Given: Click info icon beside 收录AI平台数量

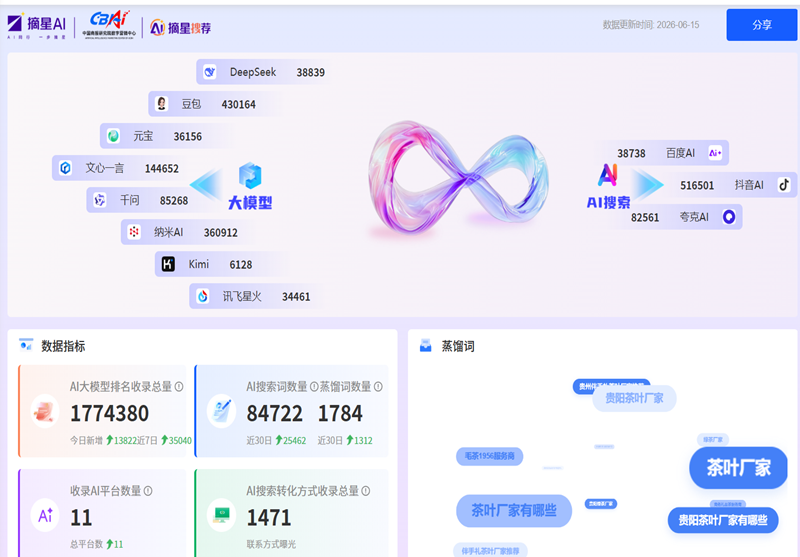Looking at the screenshot, I should tap(148, 491).
